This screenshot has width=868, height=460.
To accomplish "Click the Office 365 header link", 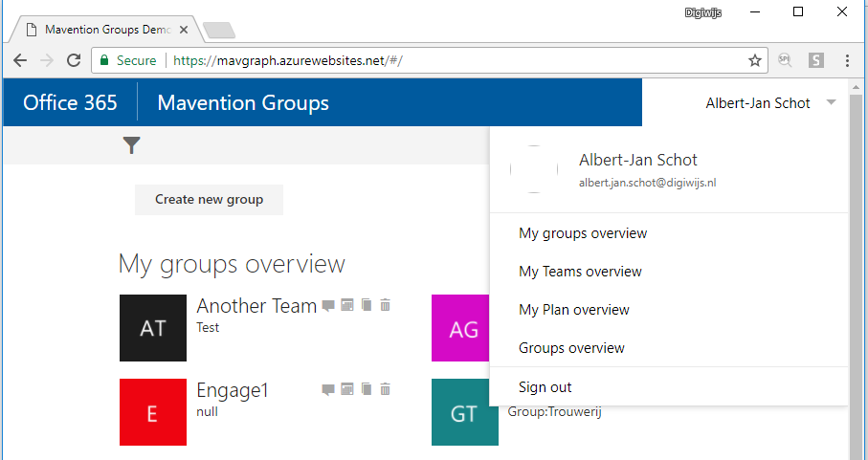I will (70, 103).
